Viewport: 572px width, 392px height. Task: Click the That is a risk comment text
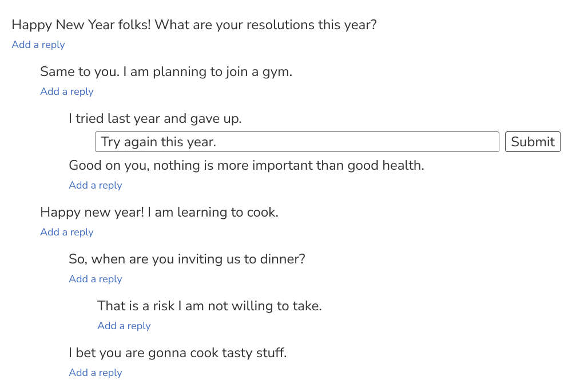coord(209,306)
